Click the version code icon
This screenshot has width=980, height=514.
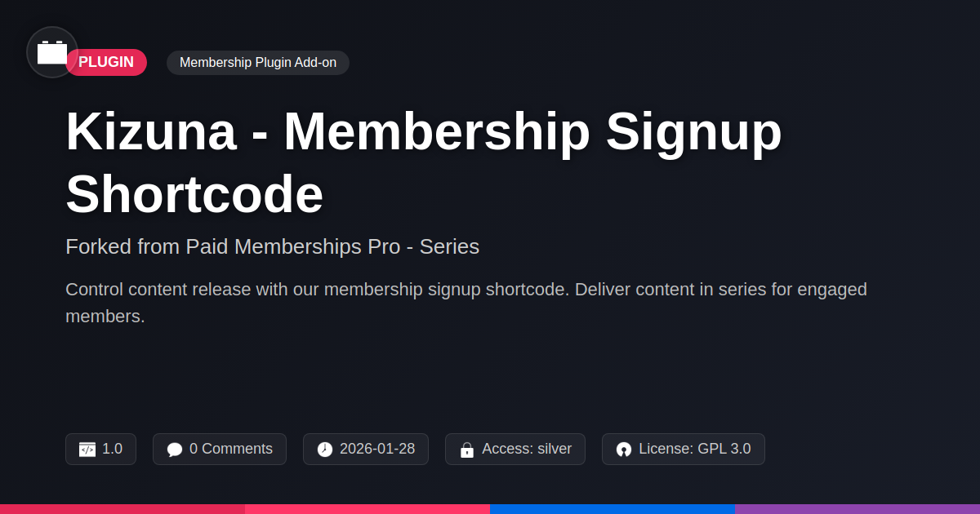(87, 450)
